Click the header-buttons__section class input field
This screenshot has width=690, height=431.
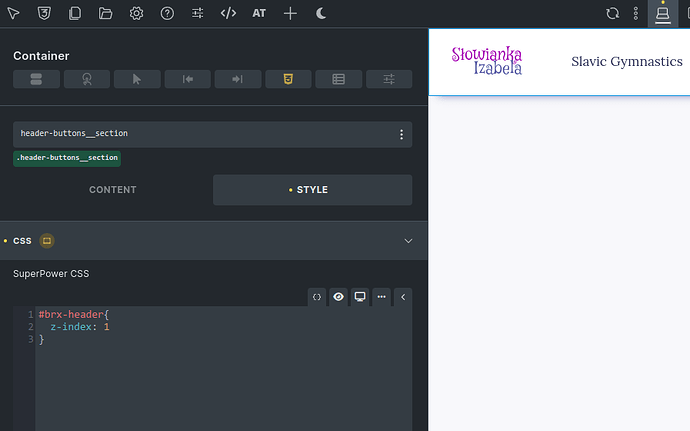pos(200,134)
